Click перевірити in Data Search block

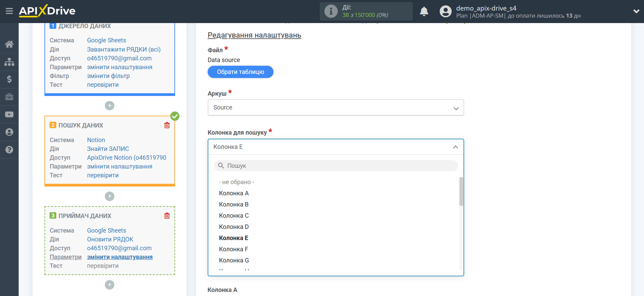[x=103, y=175]
